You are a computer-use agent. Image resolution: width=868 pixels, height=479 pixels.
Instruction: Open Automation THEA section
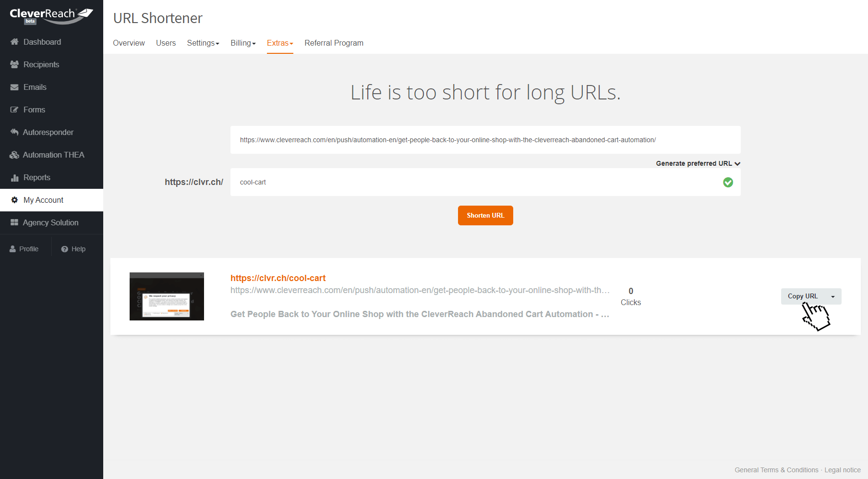tap(51, 155)
